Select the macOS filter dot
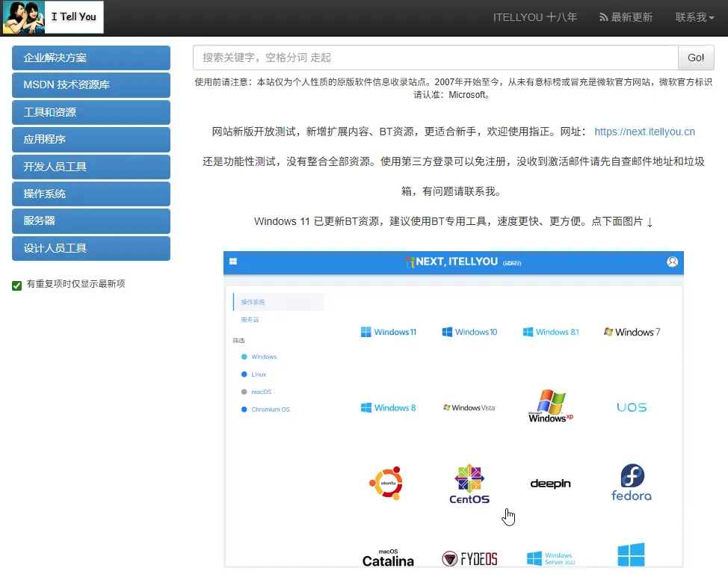Image resolution: width=728 pixels, height=580 pixels. coord(244,392)
